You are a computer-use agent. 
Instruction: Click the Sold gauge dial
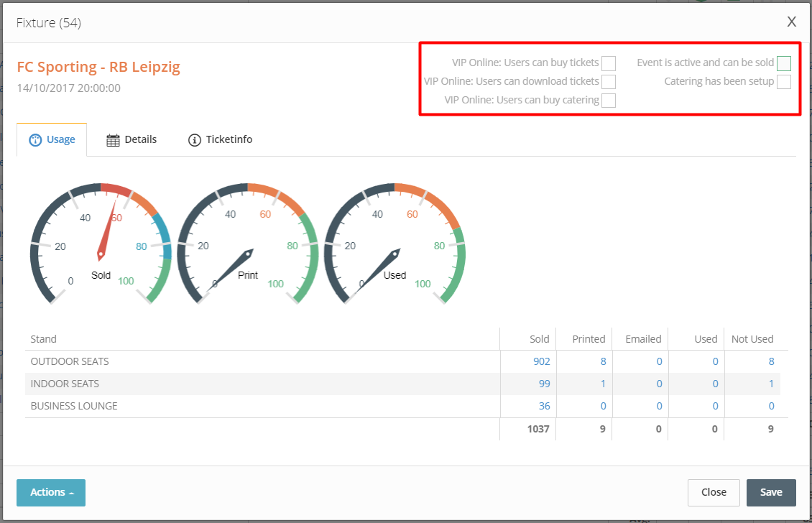coord(101,244)
